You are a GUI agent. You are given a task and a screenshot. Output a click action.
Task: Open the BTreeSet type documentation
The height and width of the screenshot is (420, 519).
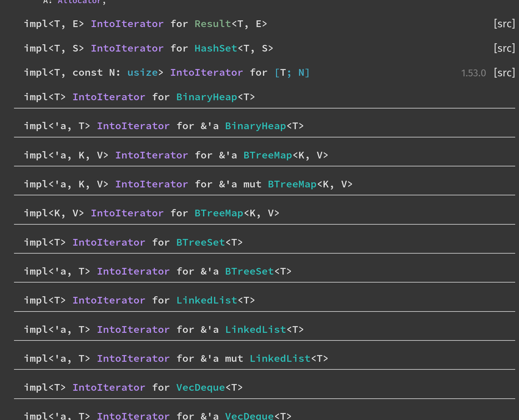pos(200,242)
